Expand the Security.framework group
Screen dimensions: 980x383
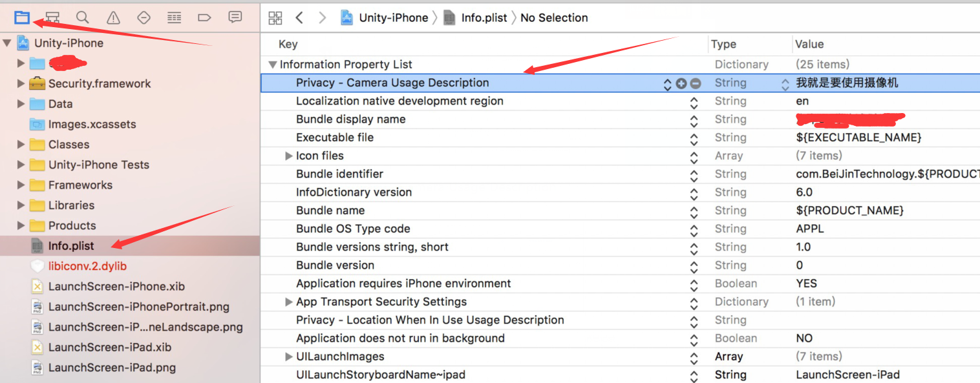[21, 83]
